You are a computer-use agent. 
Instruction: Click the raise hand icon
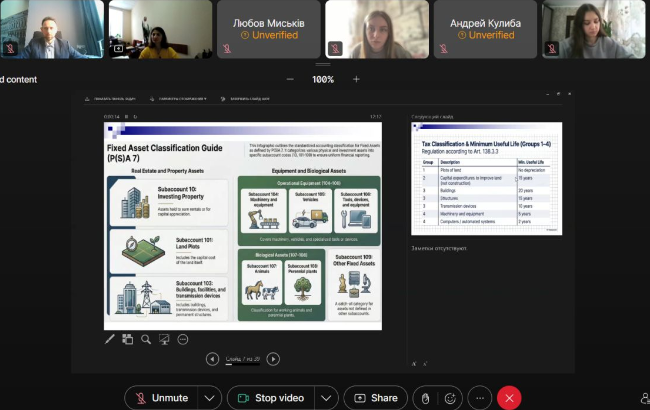(425, 397)
